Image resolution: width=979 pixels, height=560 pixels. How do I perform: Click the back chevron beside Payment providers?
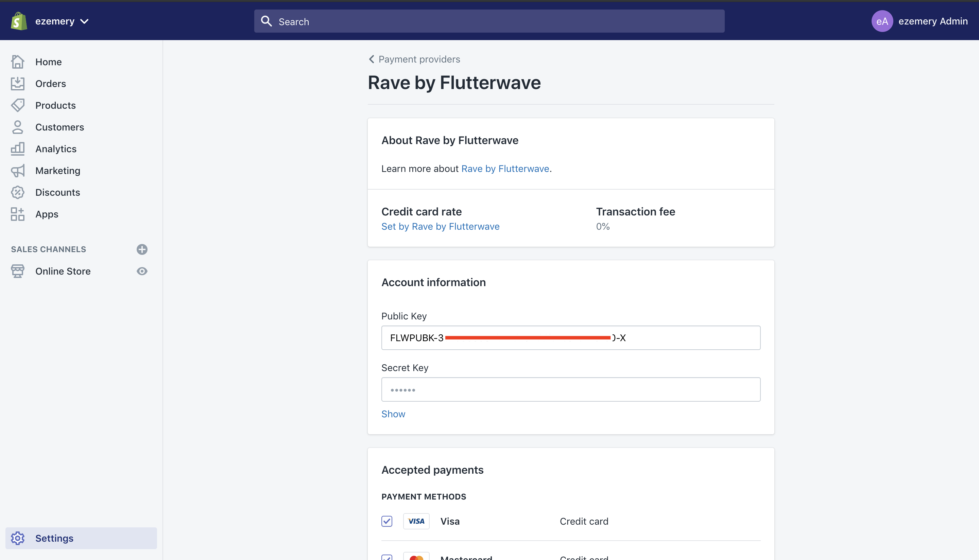click(x=372, y=59)
